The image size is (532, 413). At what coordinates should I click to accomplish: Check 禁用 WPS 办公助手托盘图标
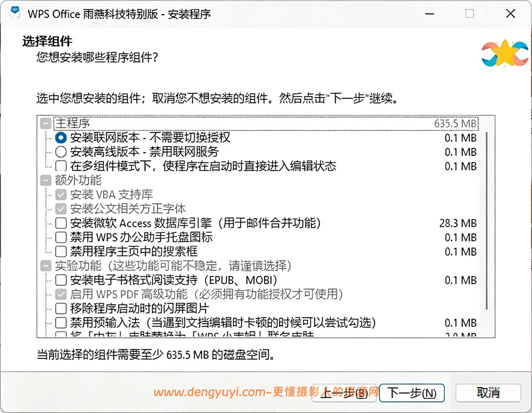tap(61, 237)
